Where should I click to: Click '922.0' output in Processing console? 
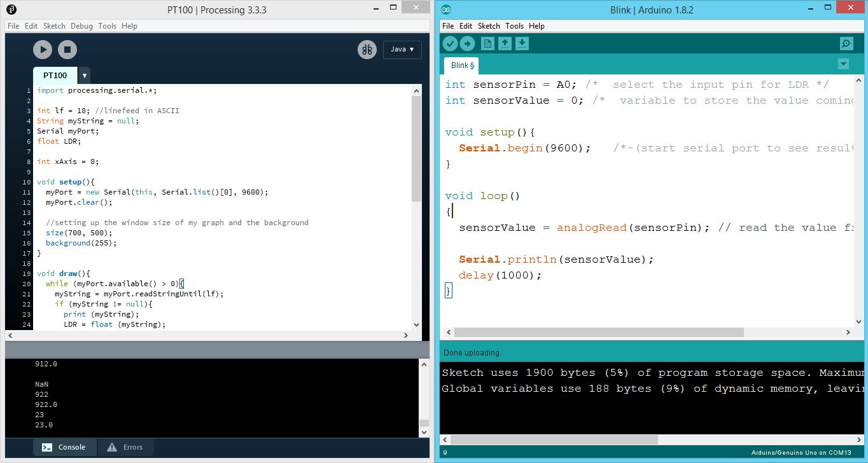[x=46, y=404]
